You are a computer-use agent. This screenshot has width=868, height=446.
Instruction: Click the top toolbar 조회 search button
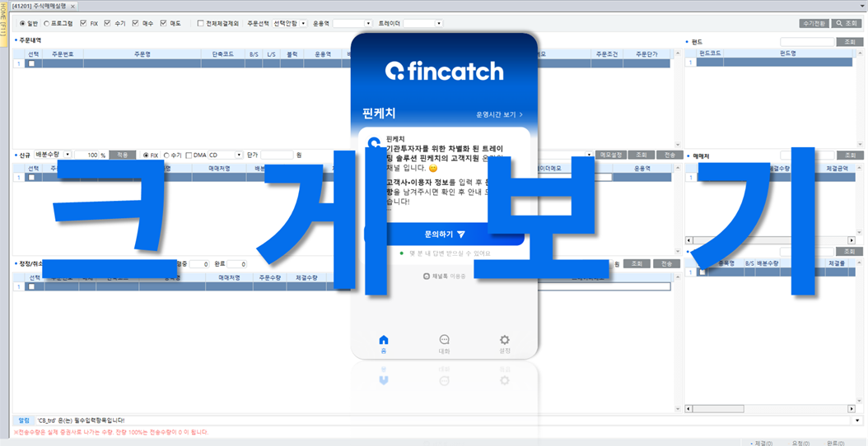pyautogui.click(x=847, y=23)
